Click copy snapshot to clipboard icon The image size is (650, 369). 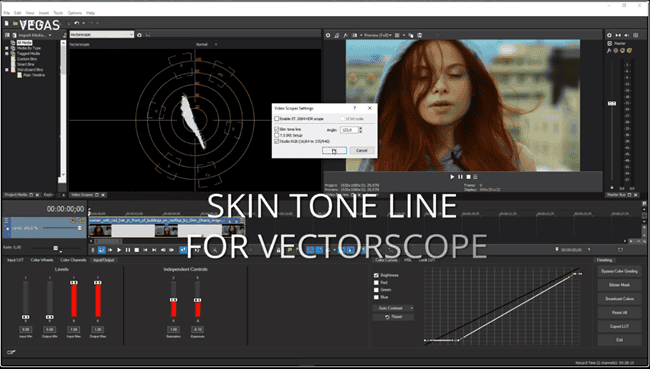pyautogui.click(x=411, y=35)
